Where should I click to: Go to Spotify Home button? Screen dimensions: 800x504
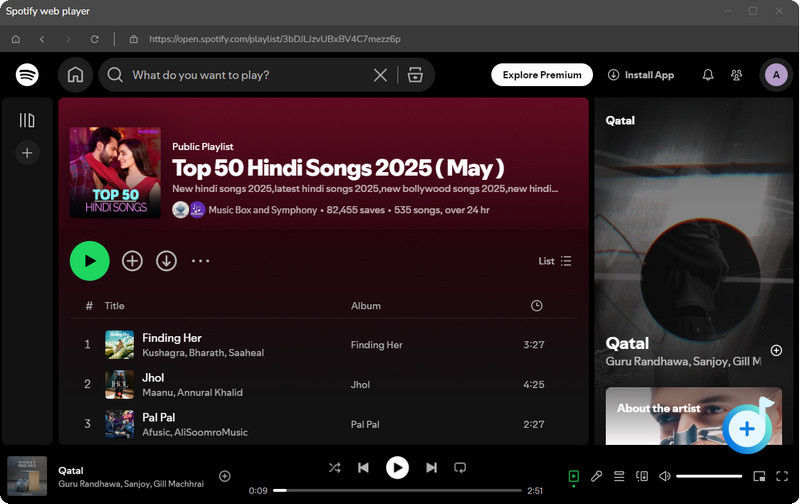pyautogui.click(x=76, y=75)
